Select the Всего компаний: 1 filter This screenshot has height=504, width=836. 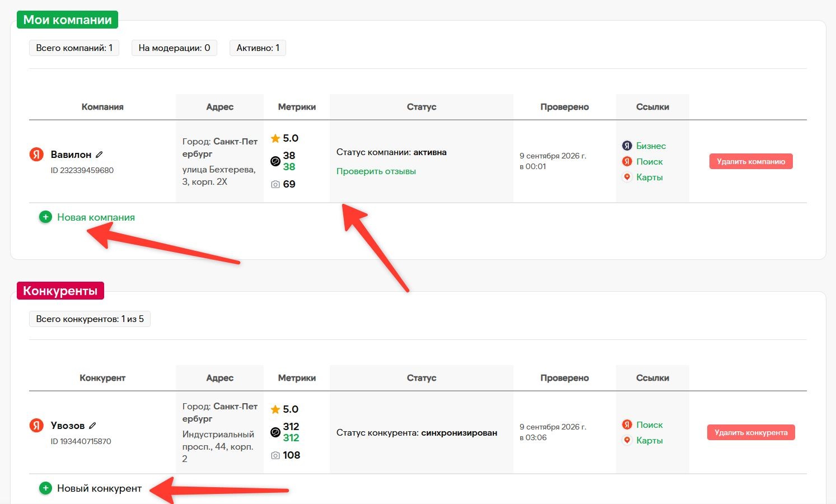(74, 48)
